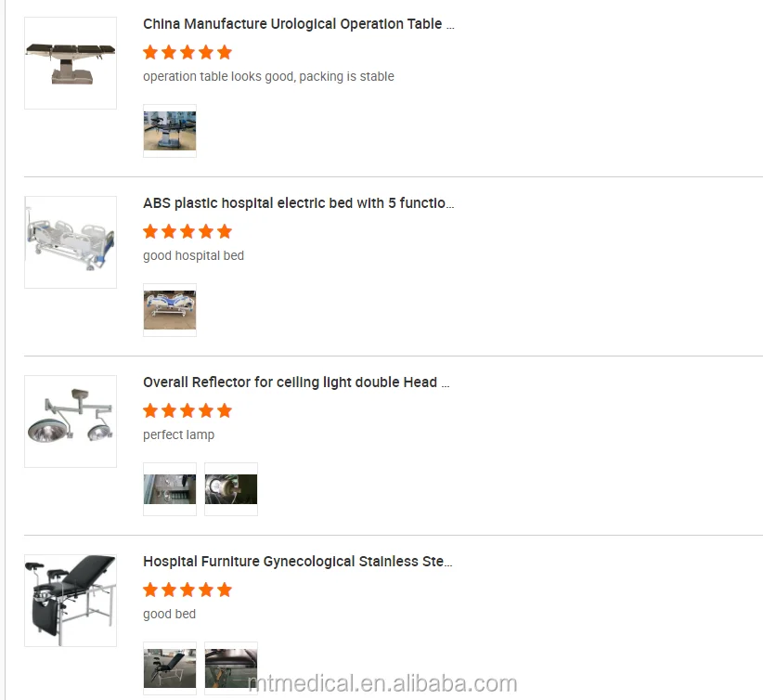View the first perfect lamp review photo
Screen dimensions: 763x700
click(x=170, y=489)
